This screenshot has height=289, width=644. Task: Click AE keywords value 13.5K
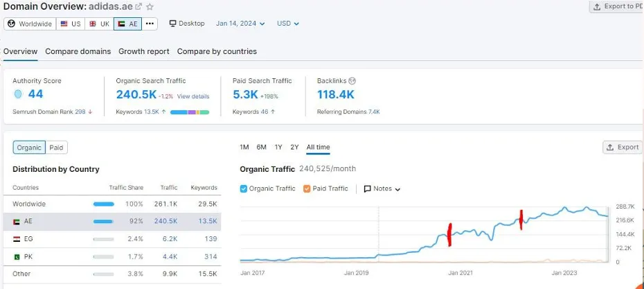click(x=208, y=221)
